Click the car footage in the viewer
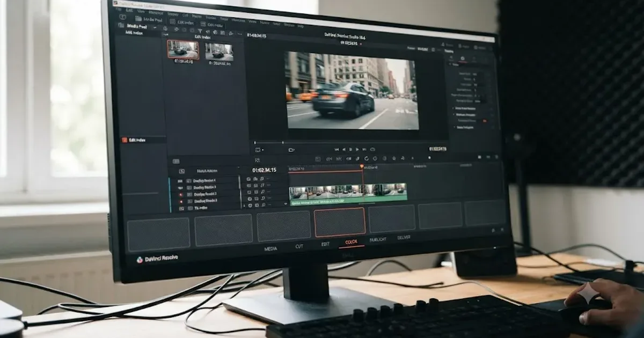The height and width of the screenshot is (338, 644). 353,91
